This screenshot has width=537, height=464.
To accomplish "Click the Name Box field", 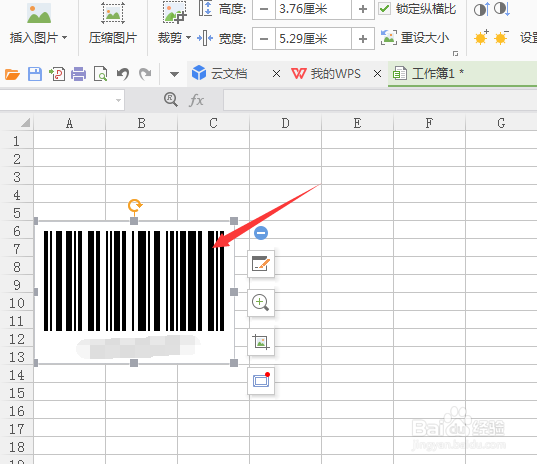I will 57,100.
